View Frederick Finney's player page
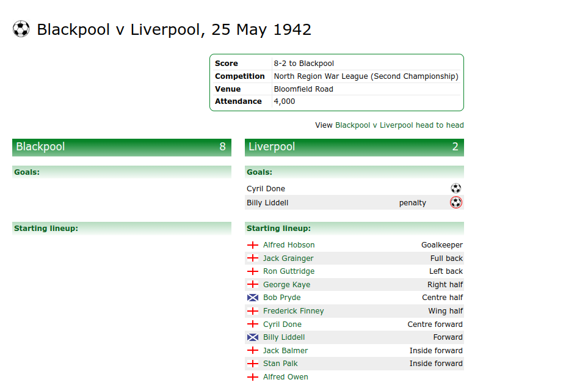The image size is (588, 385). (x=293, y=311)
